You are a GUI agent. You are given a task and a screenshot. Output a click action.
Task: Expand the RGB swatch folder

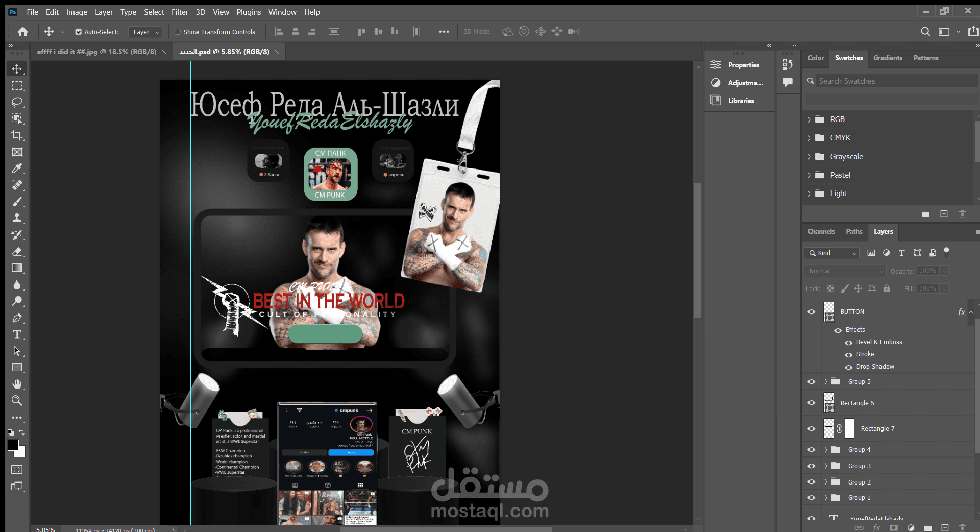809,119
